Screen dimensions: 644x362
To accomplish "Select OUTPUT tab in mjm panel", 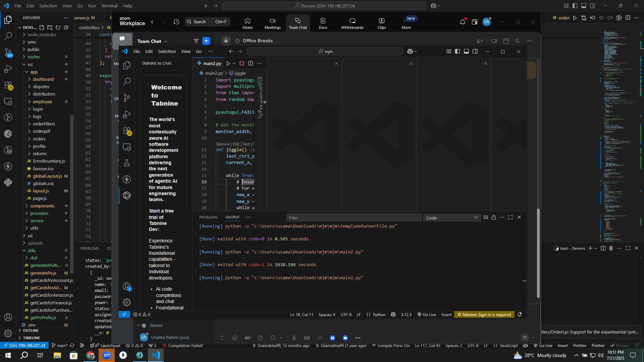I will tap(232, 218).
